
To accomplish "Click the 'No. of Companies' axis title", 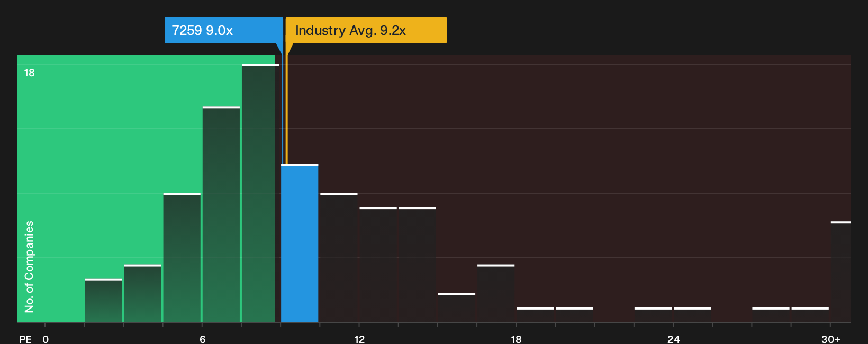I will [29, 267].
